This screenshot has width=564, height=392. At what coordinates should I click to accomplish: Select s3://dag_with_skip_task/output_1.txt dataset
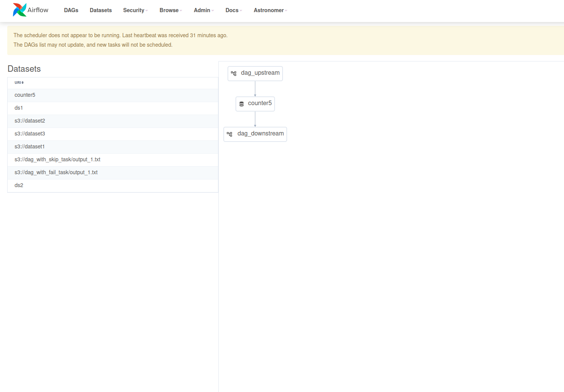tap(113, 160)
